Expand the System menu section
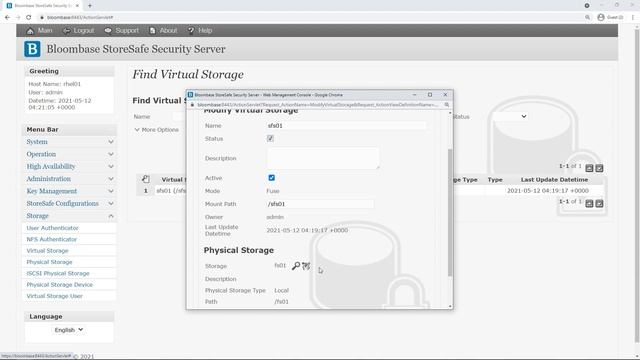The width and height of the screenshot is (640, 360). tap(69, 142)
